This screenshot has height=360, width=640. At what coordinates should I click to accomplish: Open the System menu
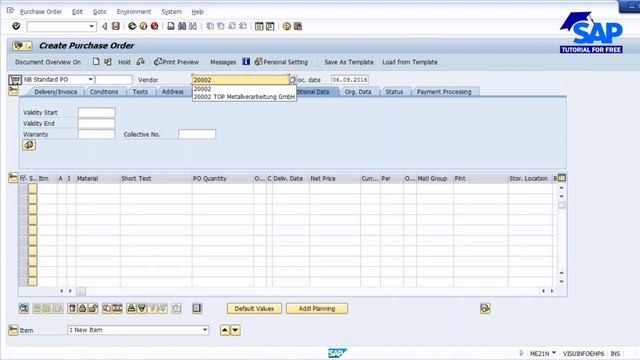pos(171,12)
